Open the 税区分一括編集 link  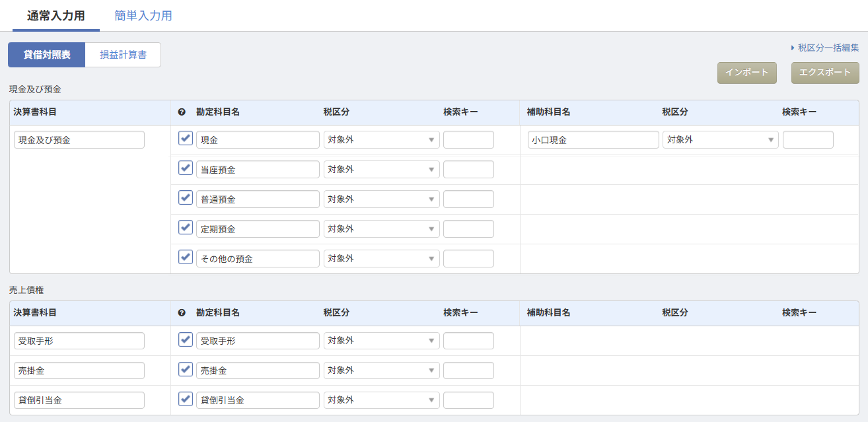pyautogui.click(x=828, y=48)
